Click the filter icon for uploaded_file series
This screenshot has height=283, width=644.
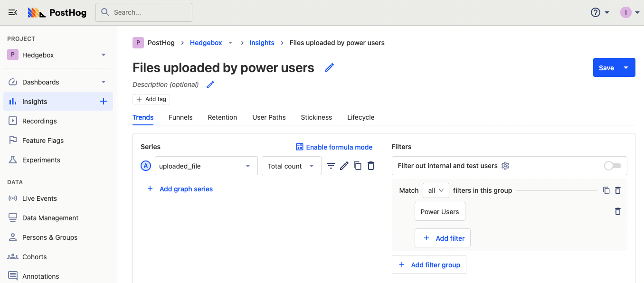331,166
